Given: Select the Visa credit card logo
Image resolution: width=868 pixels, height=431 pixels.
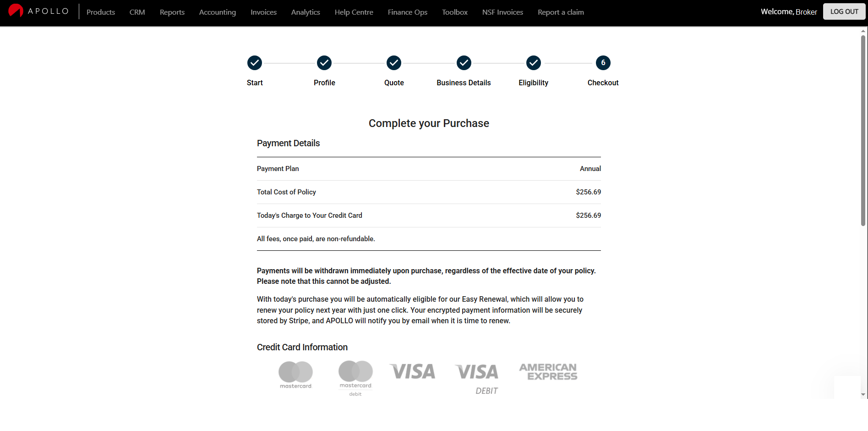Looking at the screenshot, I should [x=412, y=371].
